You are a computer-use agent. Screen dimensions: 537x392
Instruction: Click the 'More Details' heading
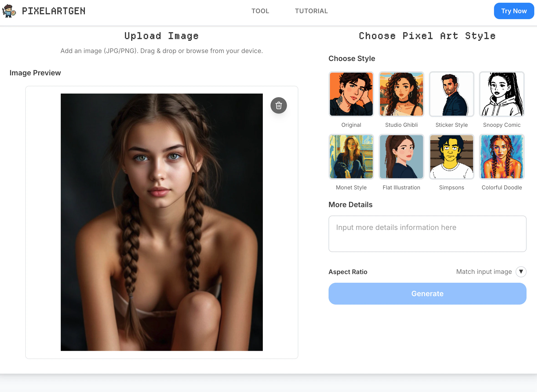coord(350,205)
